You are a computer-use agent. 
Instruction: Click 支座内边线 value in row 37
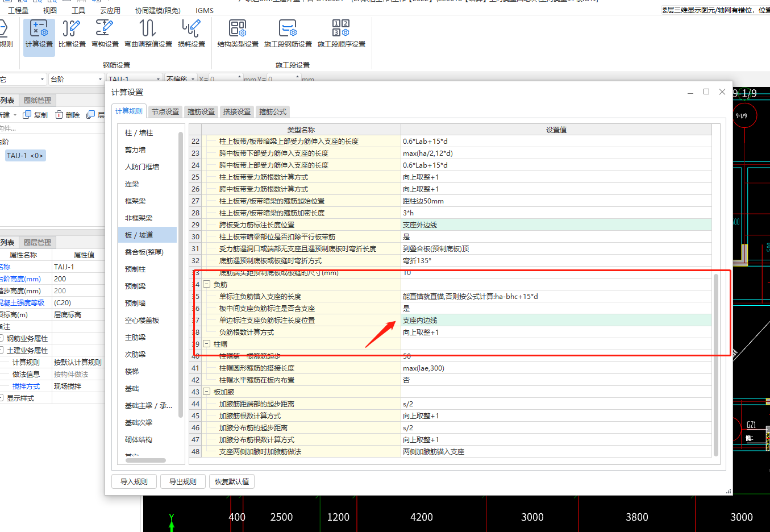pyautogui.click(x=556, y=320)
